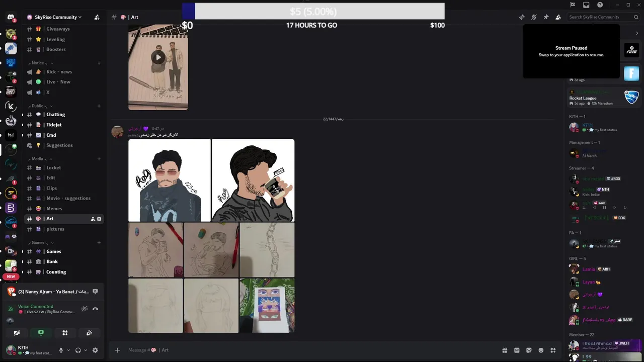Click the gift icon in message bar

coord(505,350)
